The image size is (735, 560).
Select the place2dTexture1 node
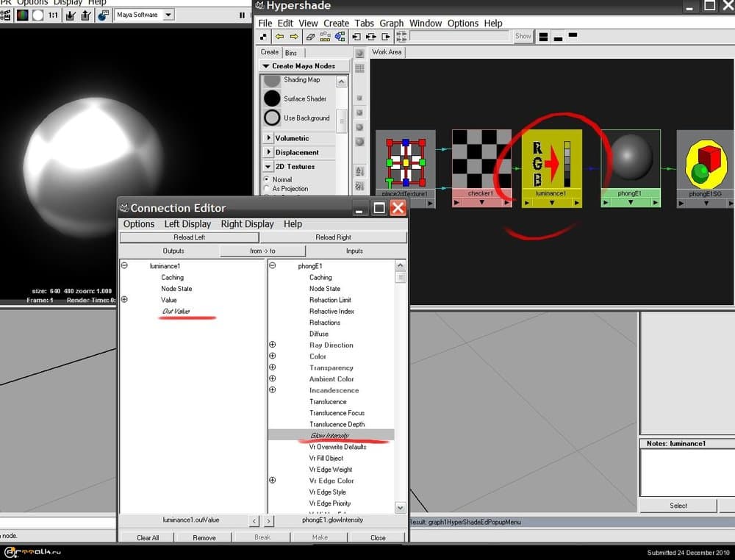coord(406,162)
